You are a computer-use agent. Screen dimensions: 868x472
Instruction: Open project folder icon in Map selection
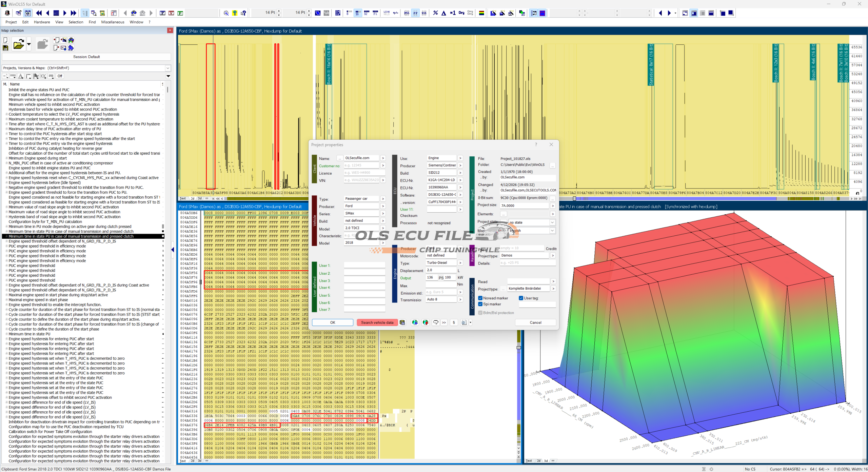pos(18,44)
